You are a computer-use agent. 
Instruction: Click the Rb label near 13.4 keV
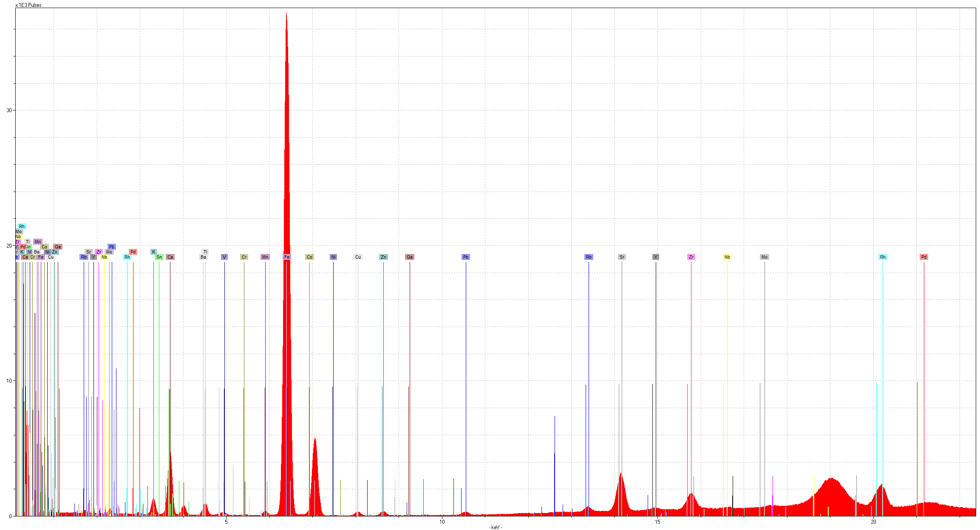(589, 257)
